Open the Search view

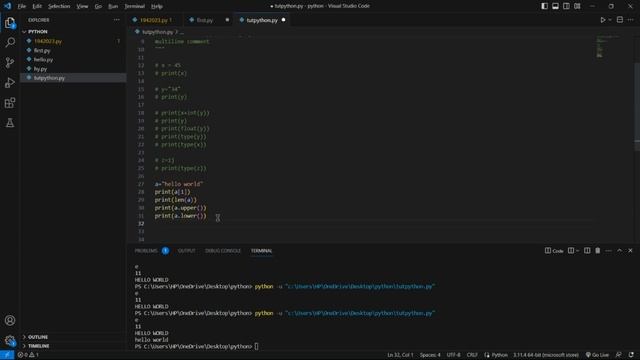(x=10, y=42)
